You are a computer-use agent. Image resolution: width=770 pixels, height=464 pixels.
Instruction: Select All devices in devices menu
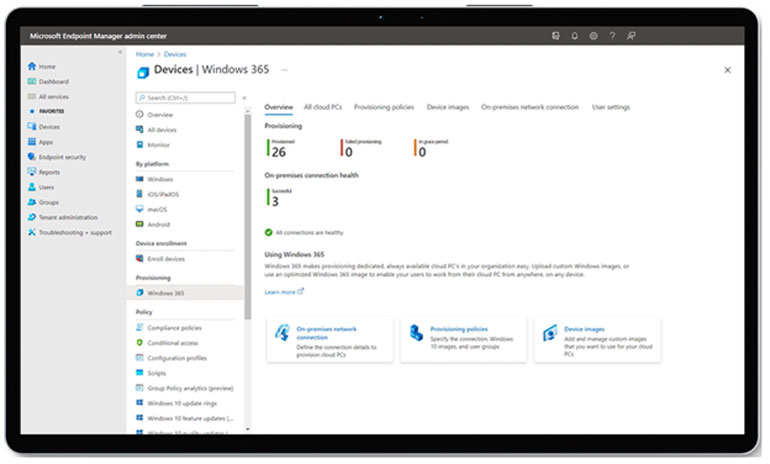click(x=156, y=130)
